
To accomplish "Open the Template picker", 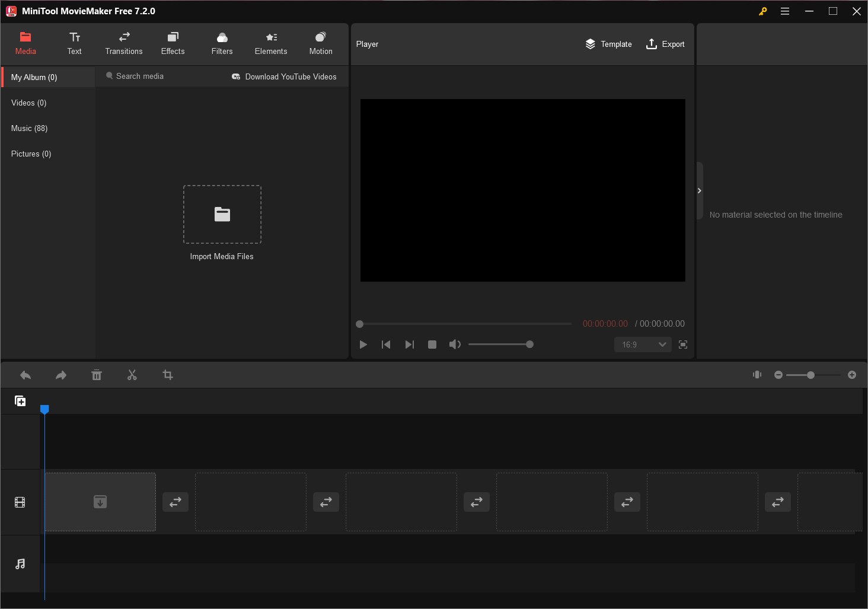I will (609, 44).
